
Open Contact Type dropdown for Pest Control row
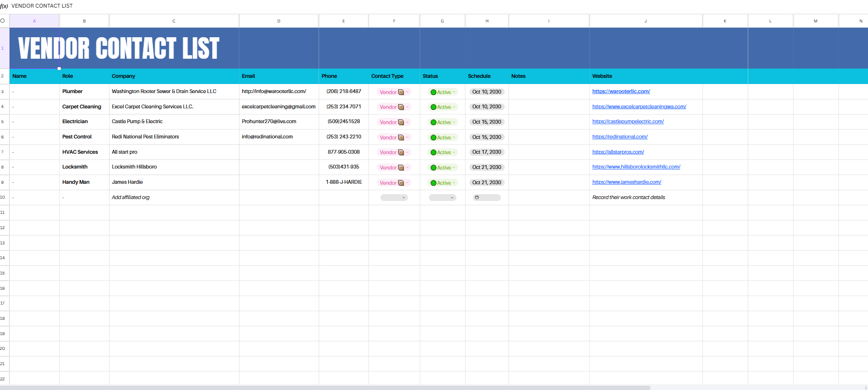point(394,137)
